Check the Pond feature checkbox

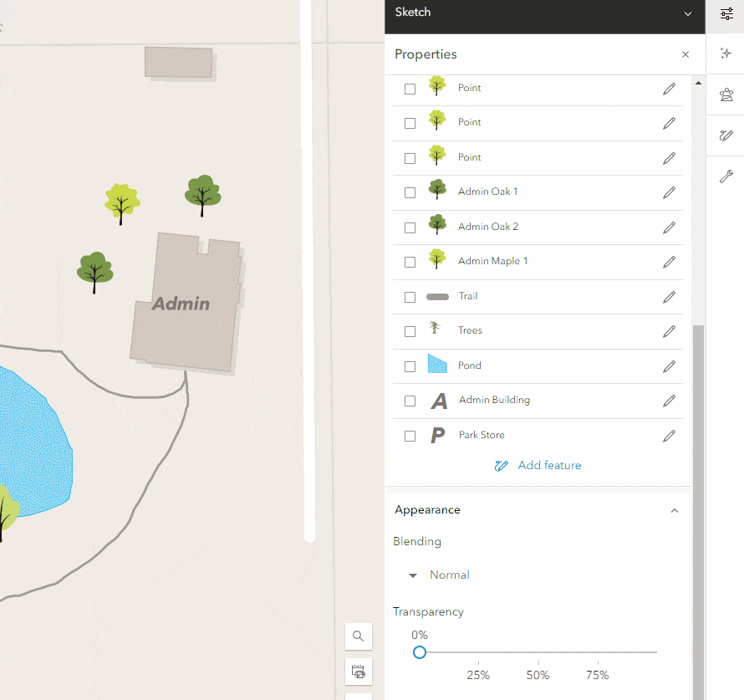point(410,365)
